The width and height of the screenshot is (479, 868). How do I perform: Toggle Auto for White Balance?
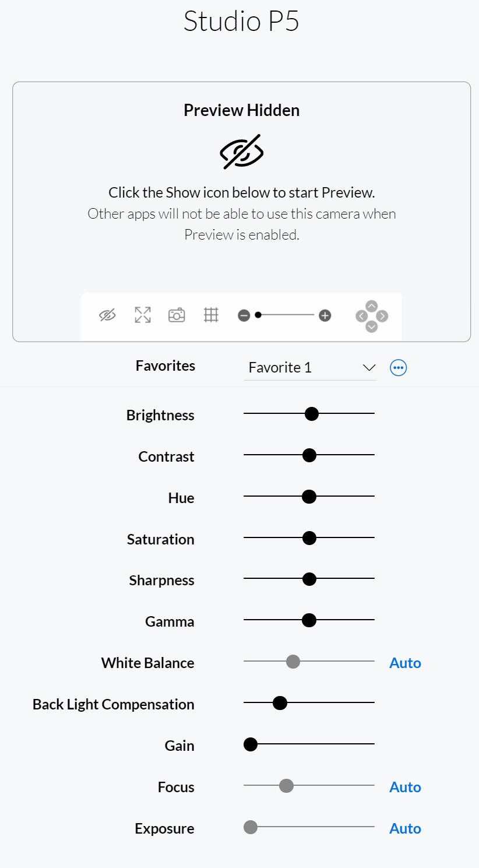click(405, 663)
